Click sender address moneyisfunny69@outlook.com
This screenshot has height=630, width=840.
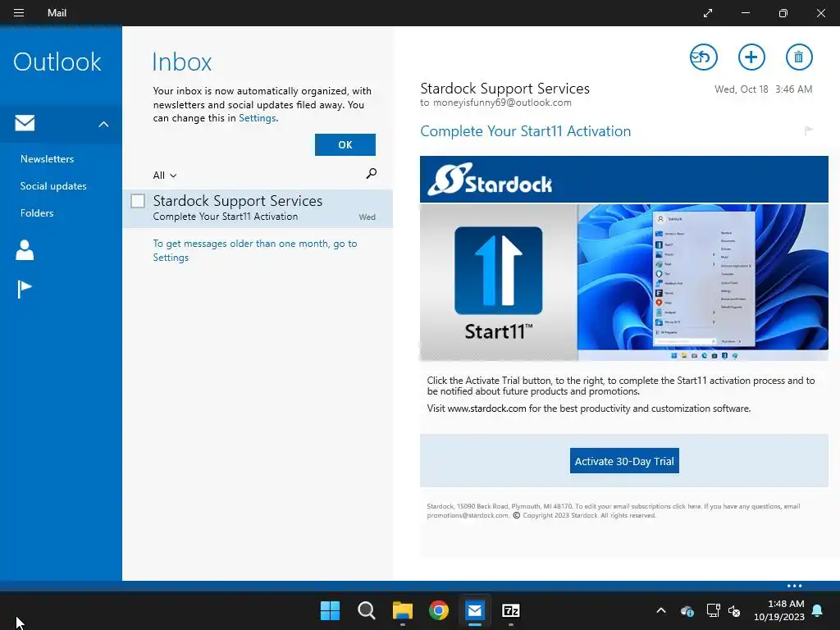(x=502, y=103)
